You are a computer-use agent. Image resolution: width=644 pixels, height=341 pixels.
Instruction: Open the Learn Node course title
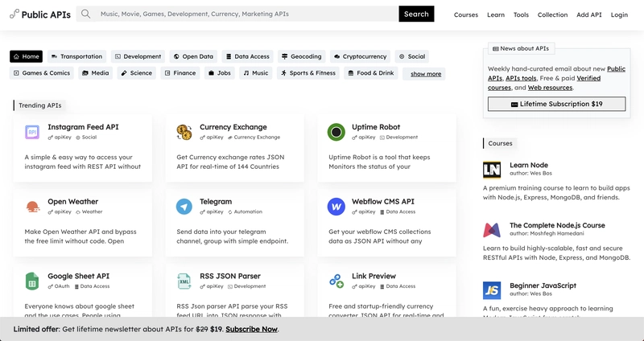529,165
